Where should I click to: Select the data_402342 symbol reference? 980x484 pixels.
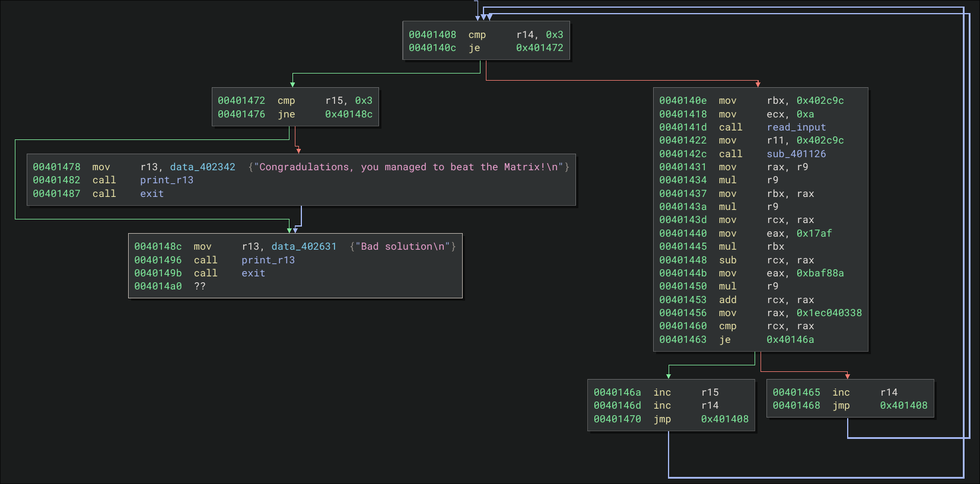[x=202, y=167]
